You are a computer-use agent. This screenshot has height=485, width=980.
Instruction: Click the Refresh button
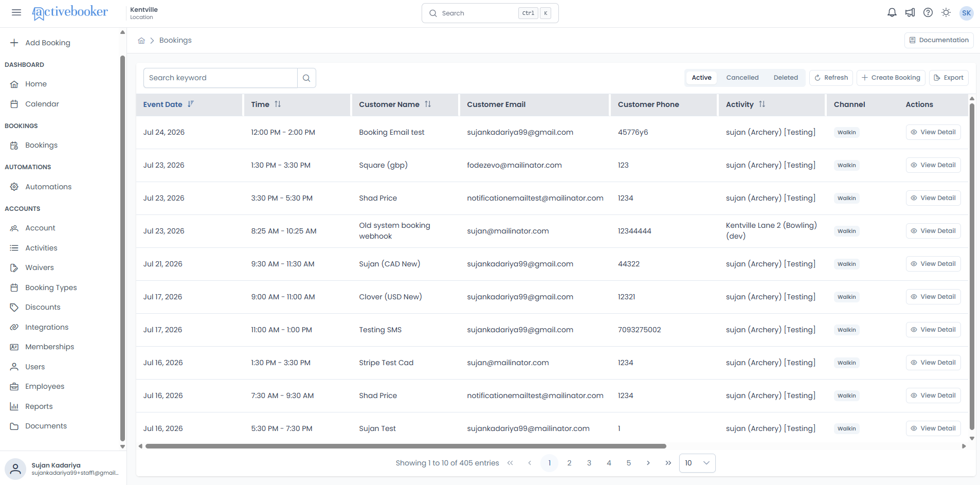pyautogui.click(x=831, y=78)
